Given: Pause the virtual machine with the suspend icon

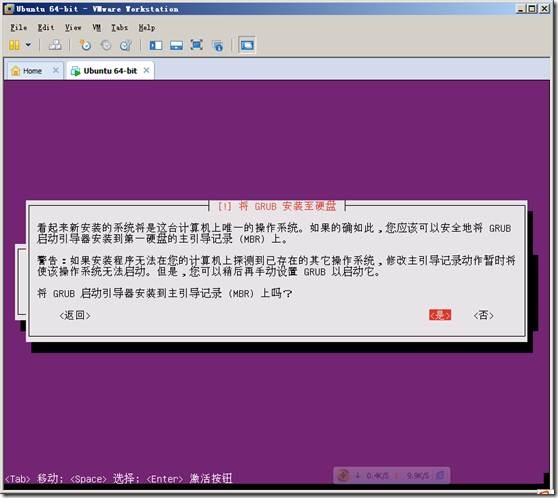Looking at the screenshot, I should (14, 45).
